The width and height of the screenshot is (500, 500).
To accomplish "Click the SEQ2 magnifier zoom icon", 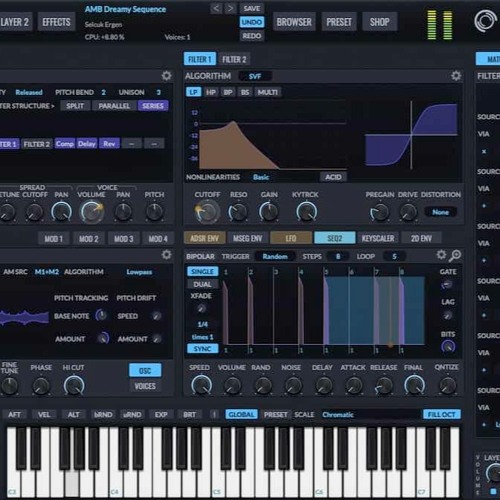I will 455,256.
